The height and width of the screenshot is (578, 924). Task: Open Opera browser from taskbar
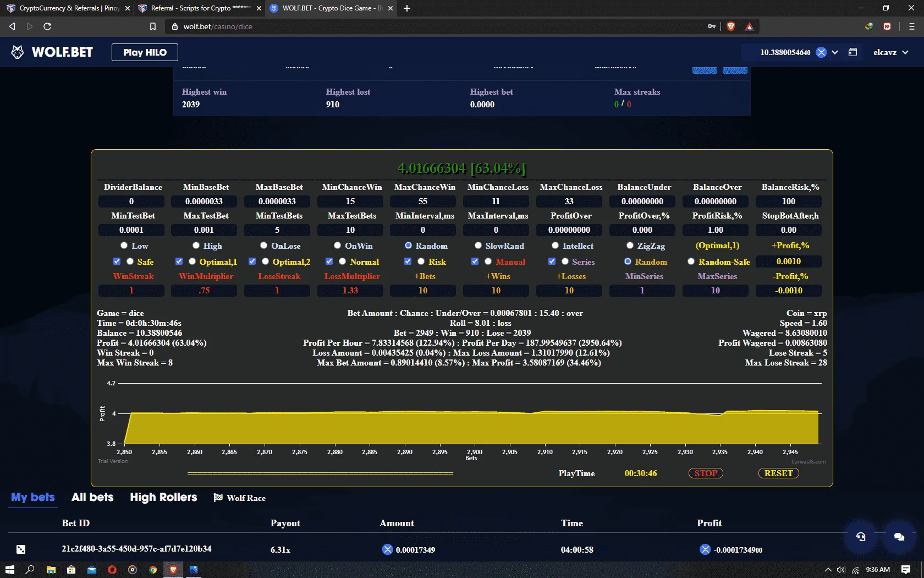pos(112,570)
